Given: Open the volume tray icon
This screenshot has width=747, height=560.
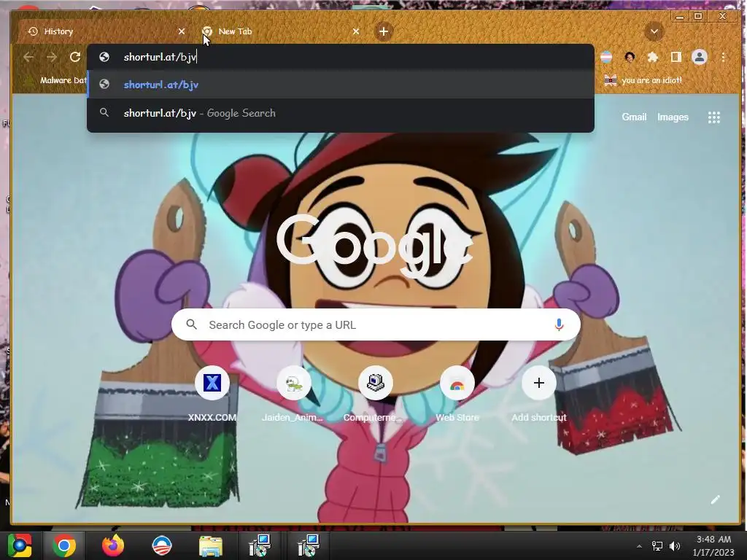Looking at the screenshot, I should point(675,546).
